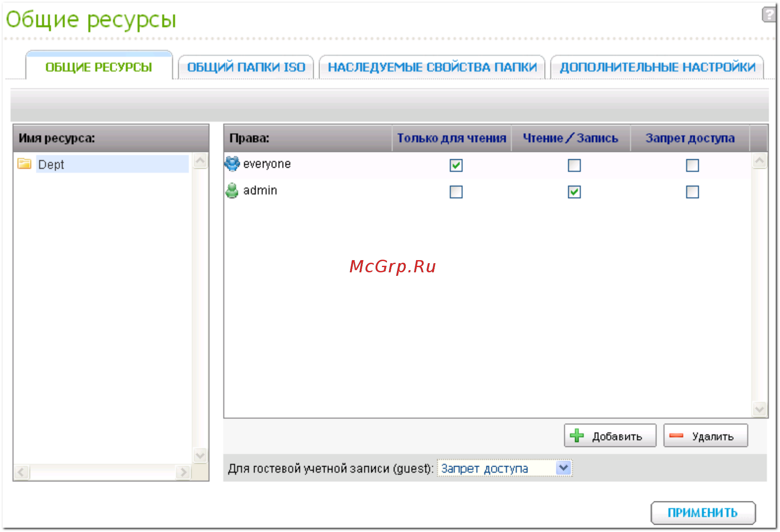Image resolution: width=780 pixels, height=532 pixels.
Task: Select the admin row
Action: point(487,191)
